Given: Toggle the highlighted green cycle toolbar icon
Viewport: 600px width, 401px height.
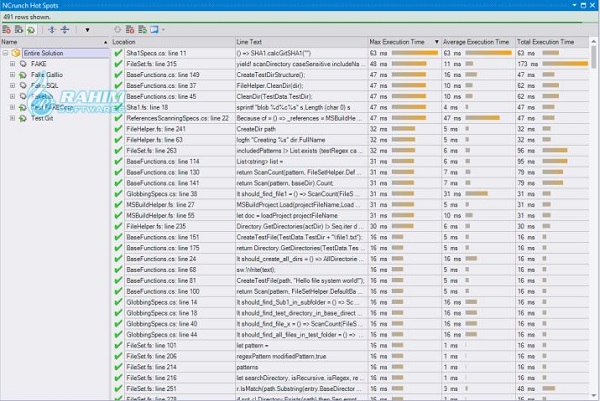Looking at the screenshot, I should tap(31, 29).
